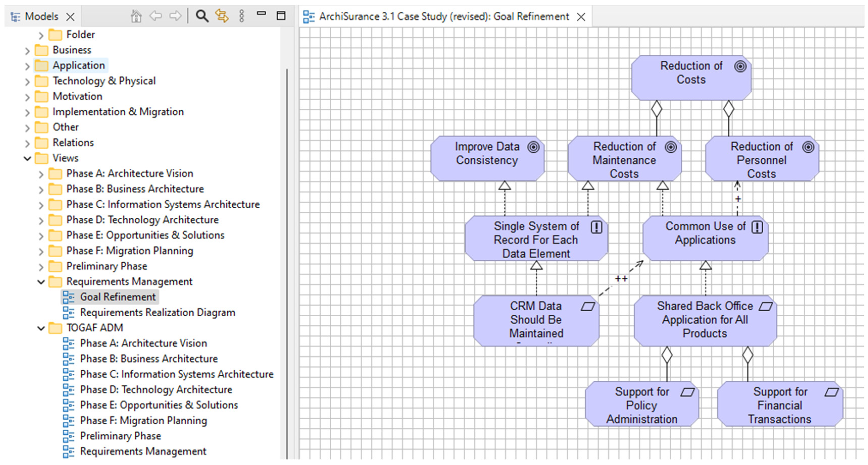Image resolution: width=868 pixels, height=465 pixels.
Task: Select the Motivation folder
Action: click(77, 96)
